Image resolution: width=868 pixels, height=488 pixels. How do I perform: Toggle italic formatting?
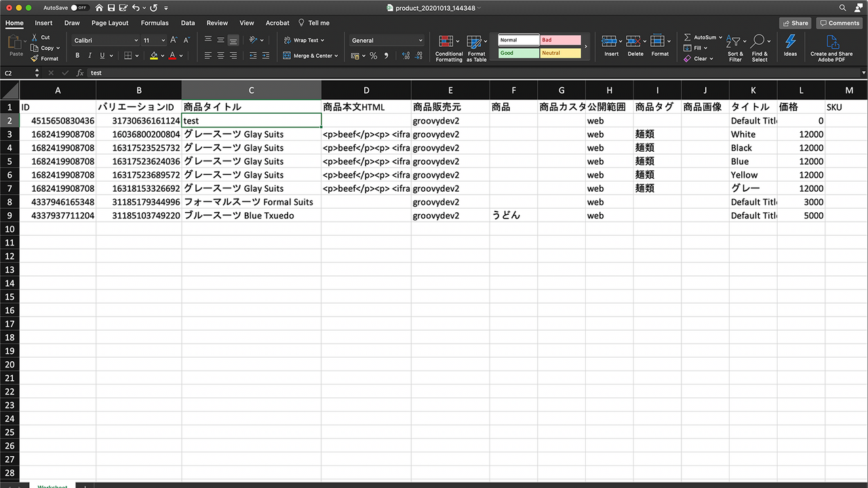pyautogui.click(x=90, y=56)
